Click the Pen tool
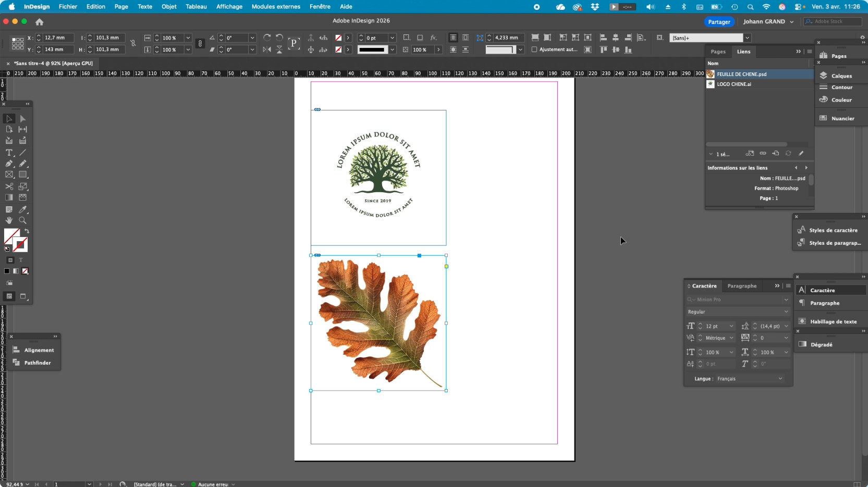The image size is (868, 487). click(9, 164)
